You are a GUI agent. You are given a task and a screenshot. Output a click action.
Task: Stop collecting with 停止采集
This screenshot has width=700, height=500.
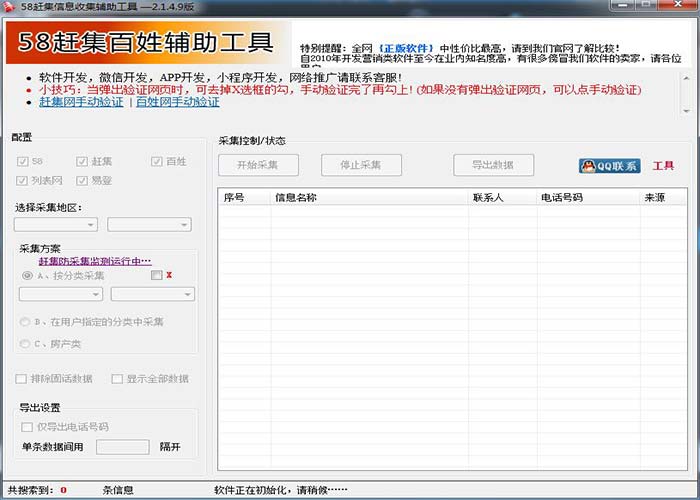click(x=361, y=165)
